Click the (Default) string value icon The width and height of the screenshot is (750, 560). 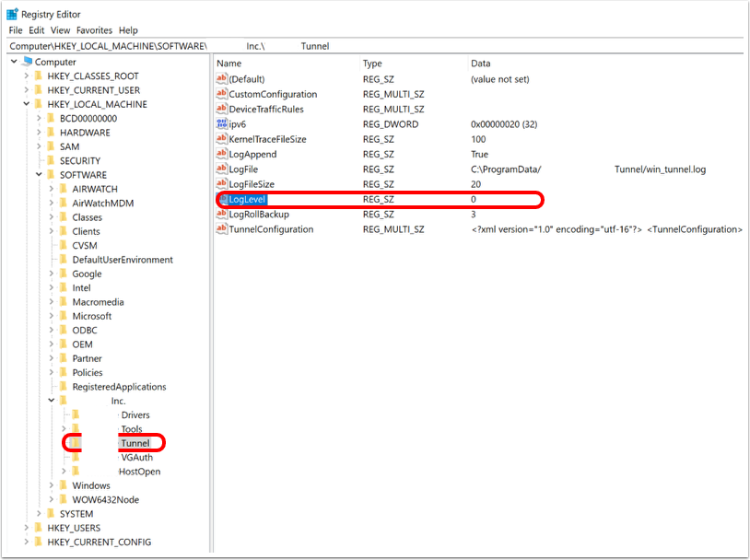click(x=221, y=79)
